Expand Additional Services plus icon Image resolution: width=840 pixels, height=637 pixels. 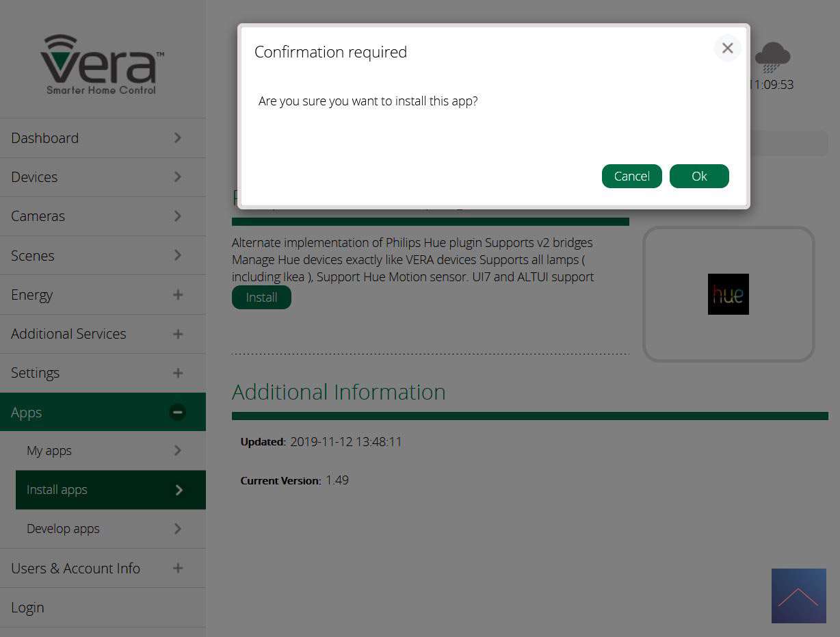click(178, 334)
